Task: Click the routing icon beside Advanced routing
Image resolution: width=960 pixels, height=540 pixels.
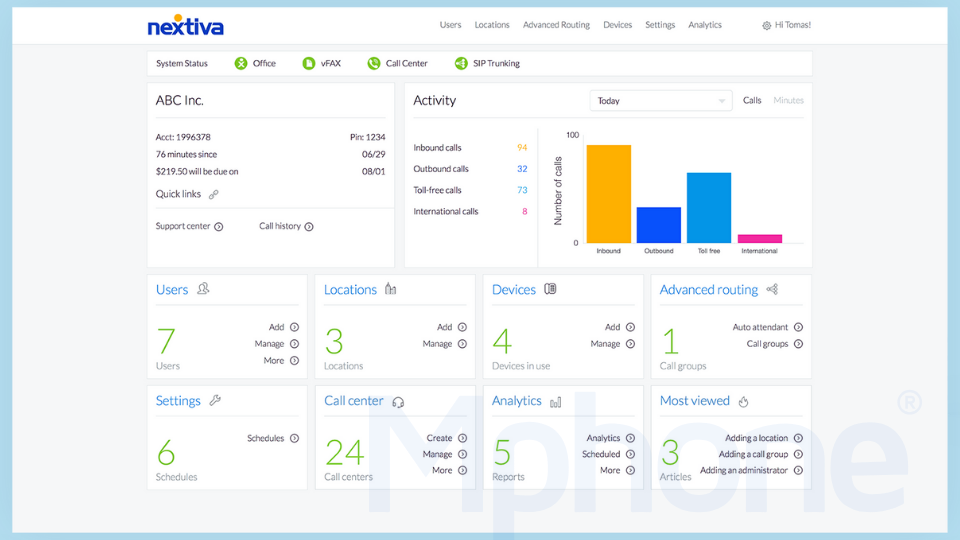Action: tap(773, 289)
